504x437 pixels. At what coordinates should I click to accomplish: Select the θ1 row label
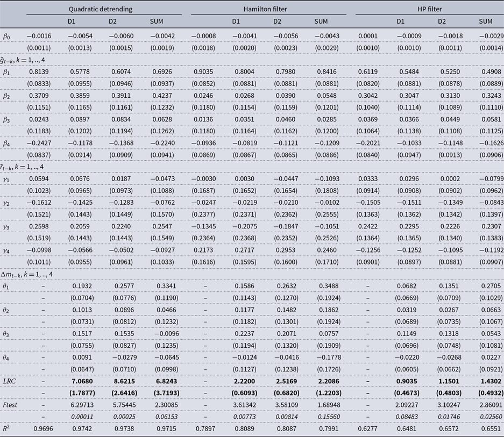[x=7, y=285]
